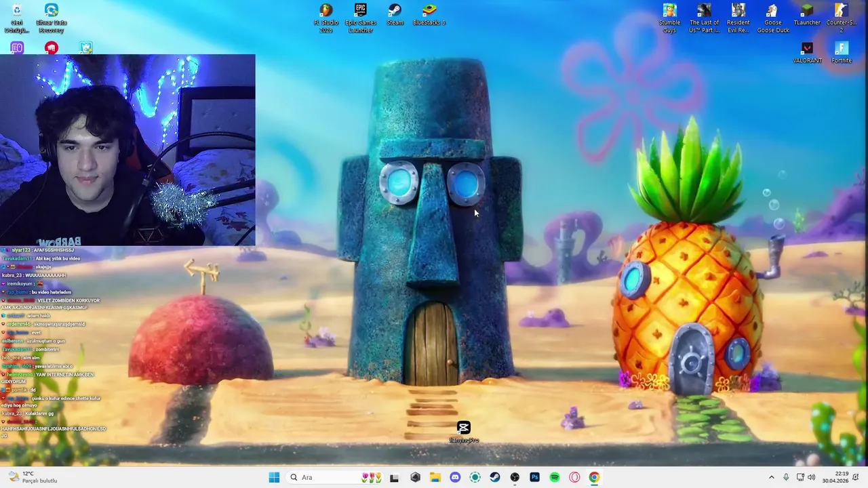This screenshot has height=488, width=868.
Task: Select the red Riot Client desktop icon
Action: tap(51, 48)
